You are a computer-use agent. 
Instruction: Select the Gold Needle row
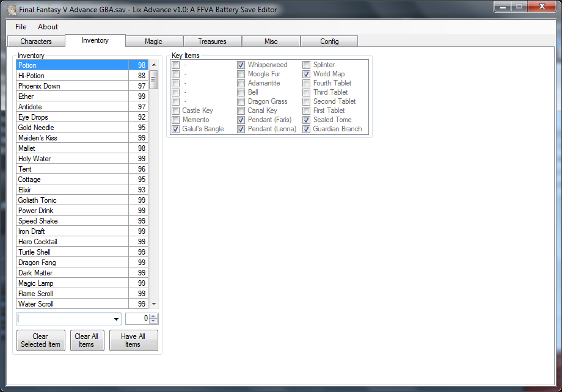[82, 128]
